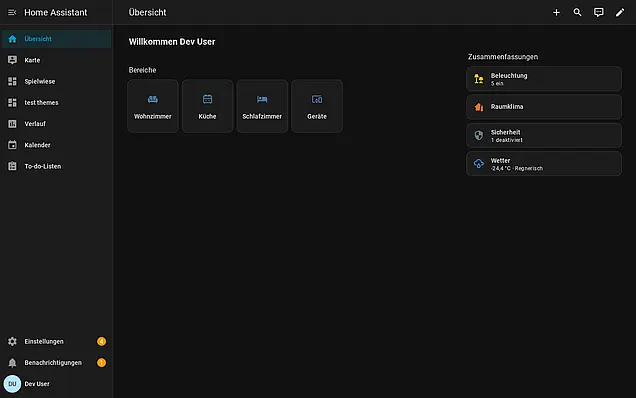Click the Karte map icon in sidebar

(x=12, y=60)
